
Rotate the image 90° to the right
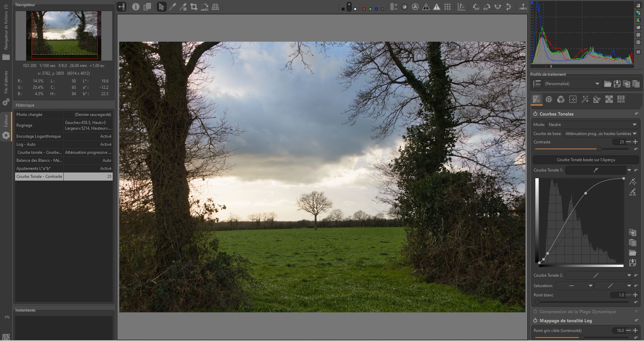pyautogui.click(x=486, y=7)
